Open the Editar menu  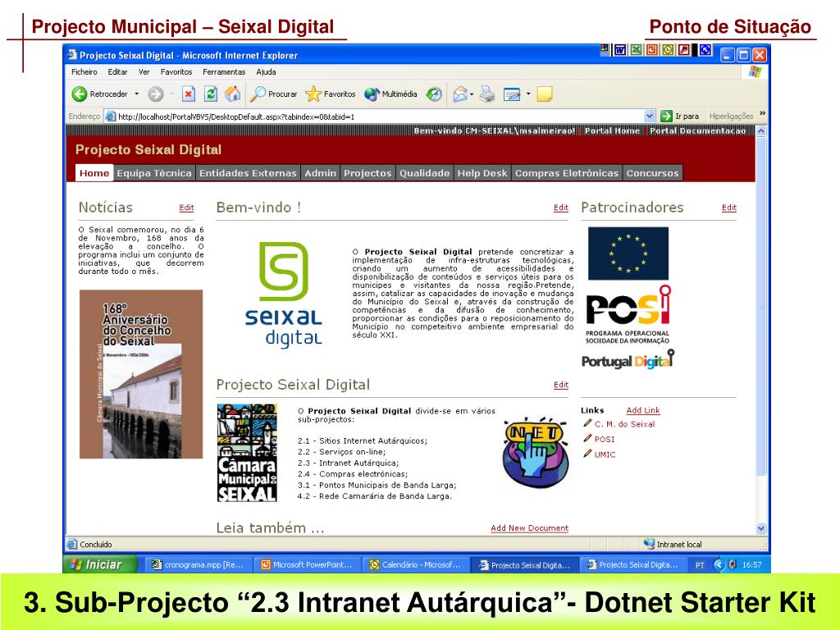click(x=117, y=72)
